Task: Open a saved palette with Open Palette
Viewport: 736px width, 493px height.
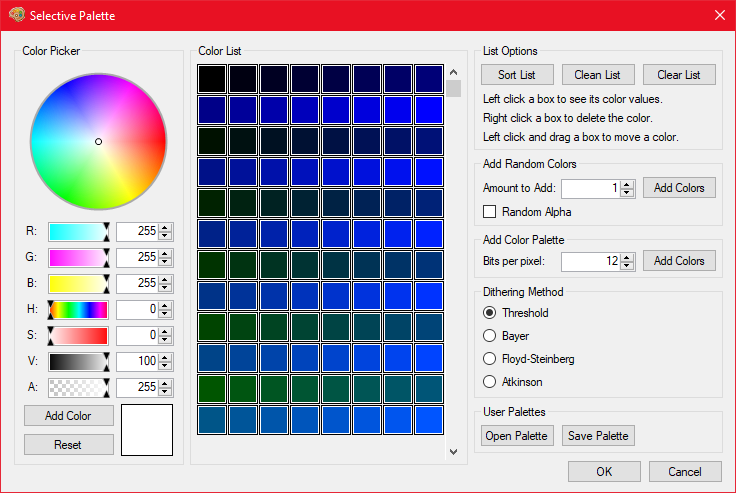Action: click(517, 436)
